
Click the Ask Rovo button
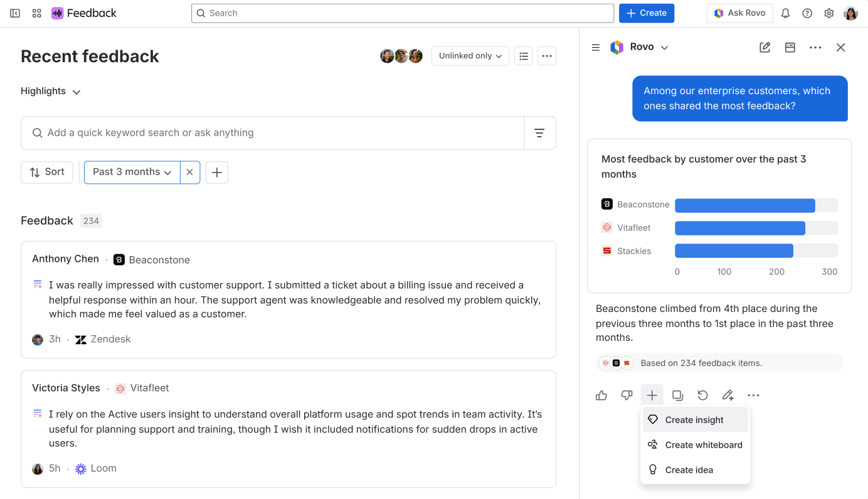click(740, 13)
